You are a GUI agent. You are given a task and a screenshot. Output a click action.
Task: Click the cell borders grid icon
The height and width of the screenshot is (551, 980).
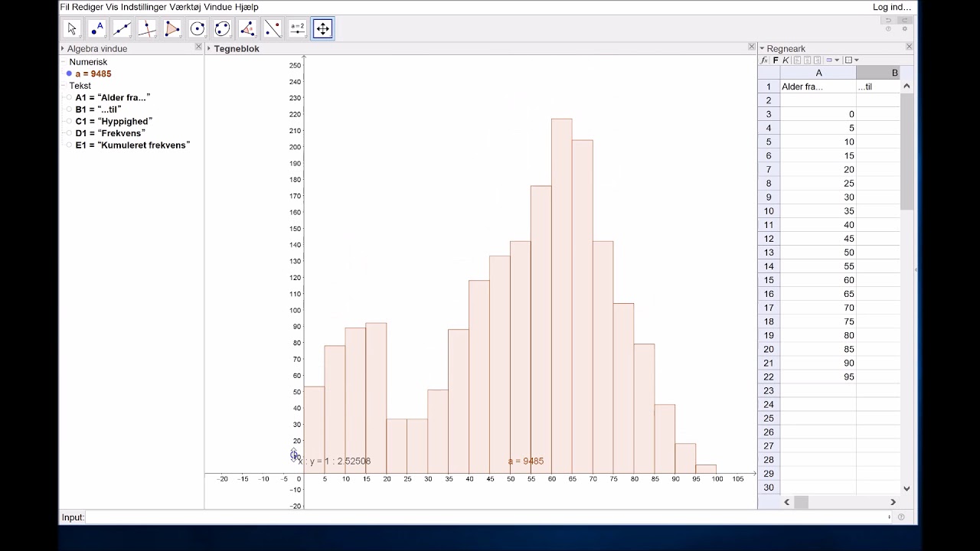pyautogui.click(x=848, y=60)
